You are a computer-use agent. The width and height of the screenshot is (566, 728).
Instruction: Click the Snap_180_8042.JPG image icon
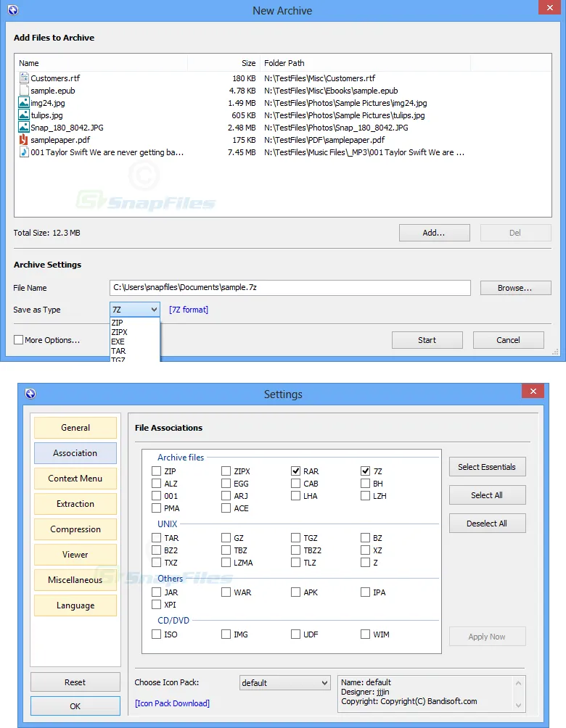pos(24,127)
